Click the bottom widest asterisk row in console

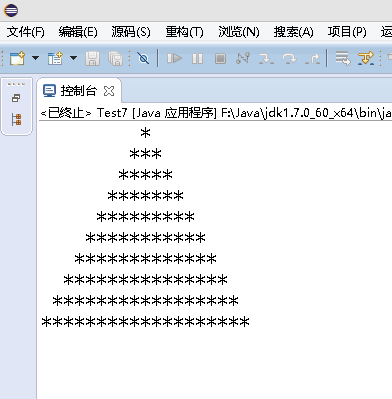pyautogui.click(x=145, y=322)
